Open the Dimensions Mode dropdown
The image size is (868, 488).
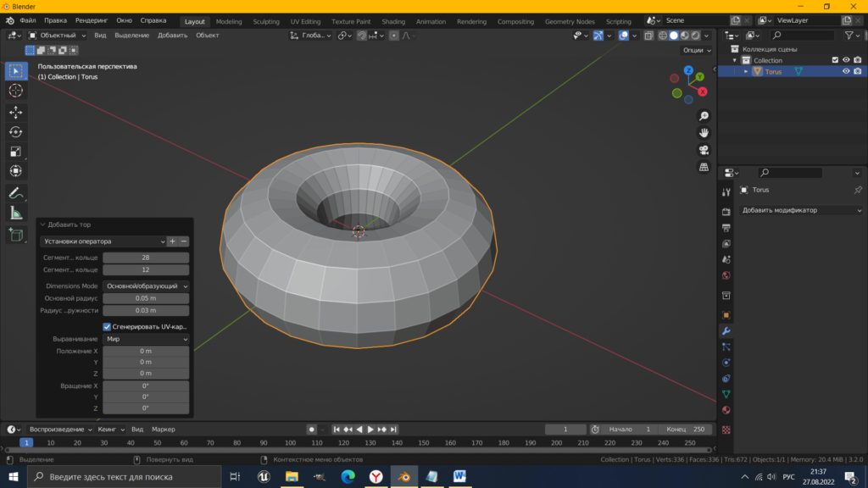(146, 286)
